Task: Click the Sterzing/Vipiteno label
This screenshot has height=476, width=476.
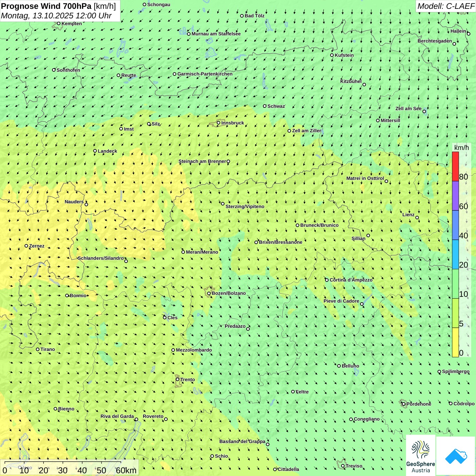Action: [245, 206]
